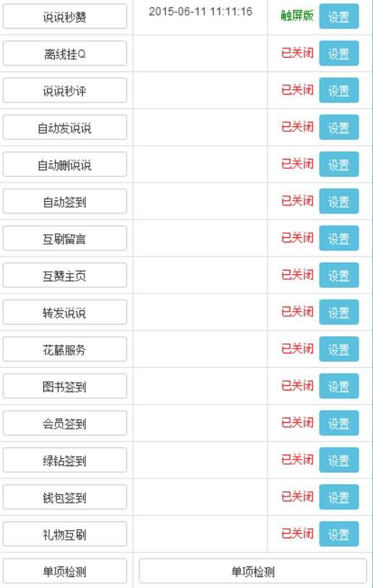Open 设置 for 互刷留言 row
The height and width of the screenshot is (588, 373).
(339, 239)
